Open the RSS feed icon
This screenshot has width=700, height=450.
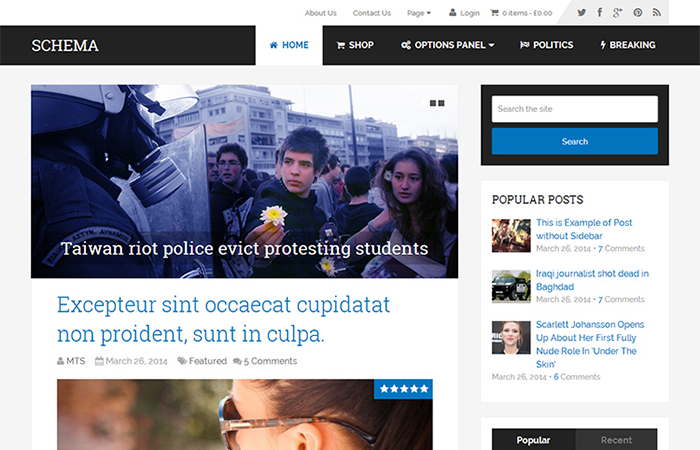click(x=656, y=12)
